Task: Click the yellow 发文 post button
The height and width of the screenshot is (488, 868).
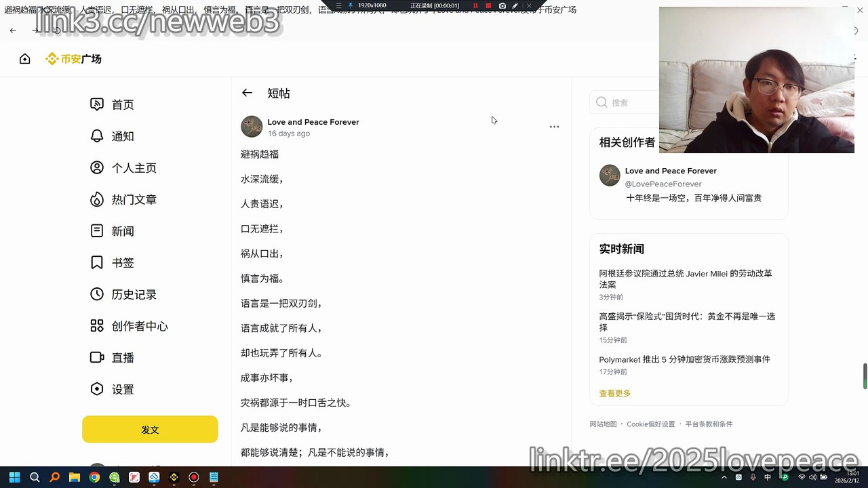Action: (x=150, y=430)
